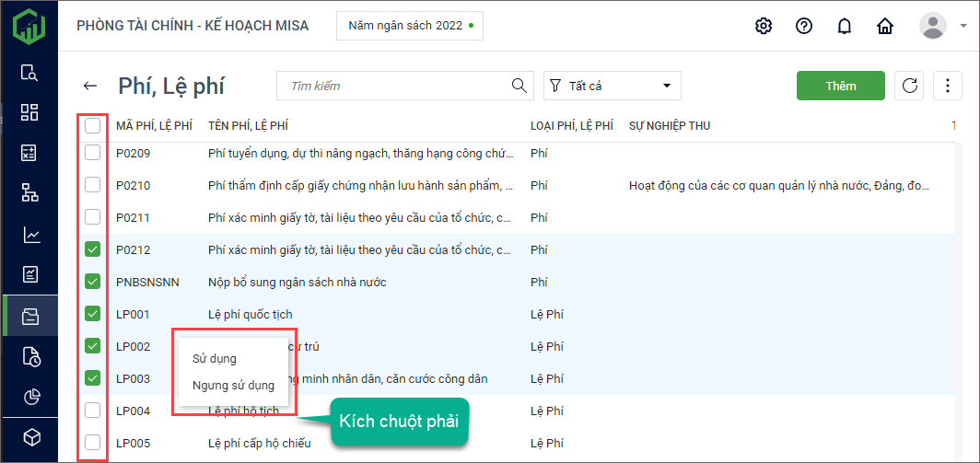The image size is (980, 463).
Task: Open the Năm ngân sách 2022 selector
Action: [410, 26]
